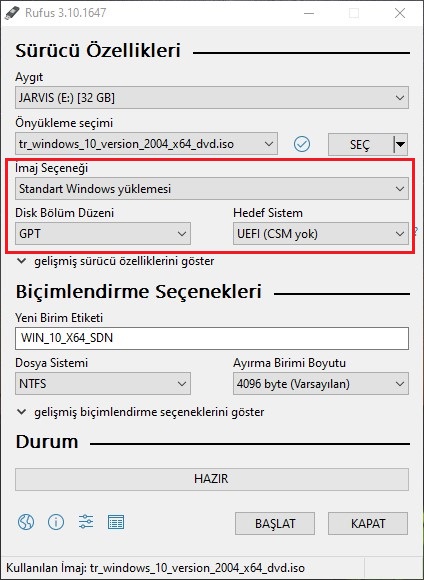Click the HAZIR status progress bar
424x580 pixels.
[212, 479]
